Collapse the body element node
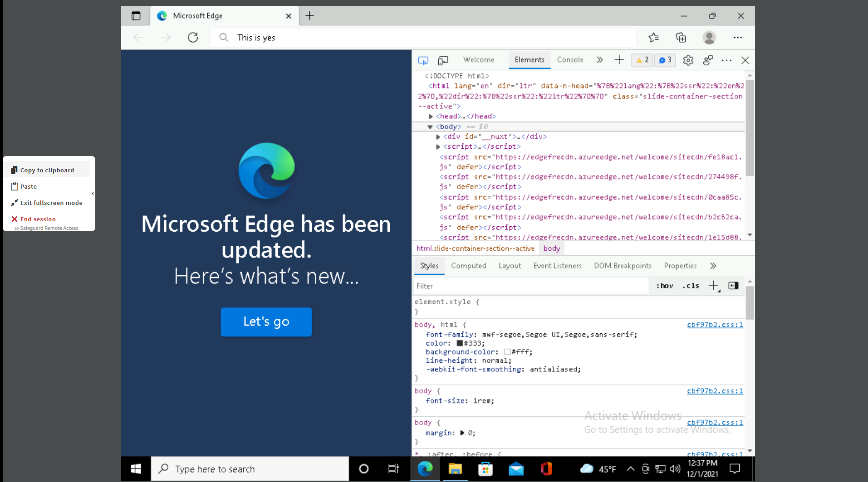868x482 pixels. 430,127
